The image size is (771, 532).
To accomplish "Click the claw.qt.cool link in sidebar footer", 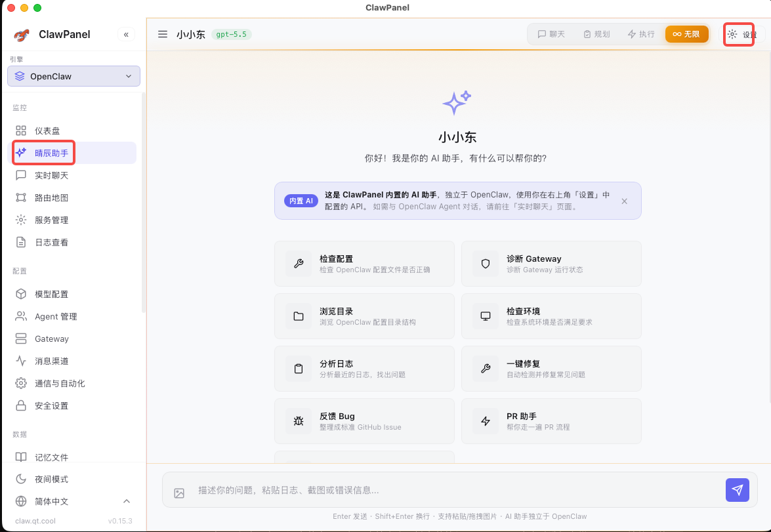I will (x=35, y=522).
